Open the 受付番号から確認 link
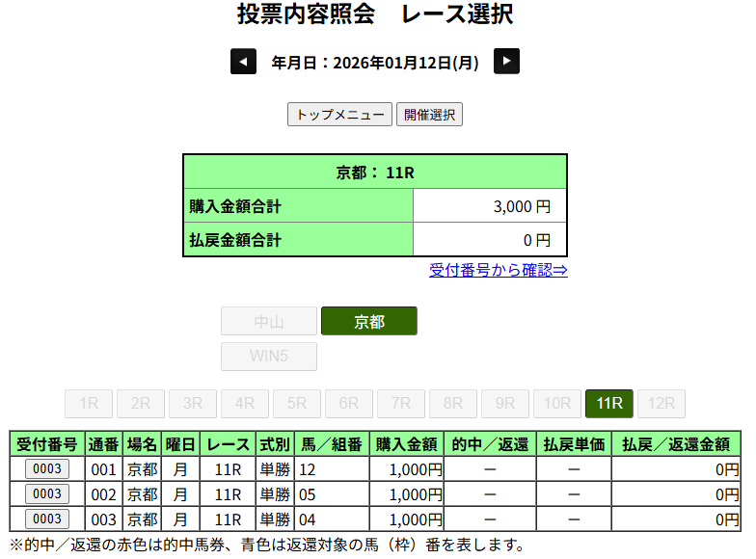This screenshot has height=559, width=756. [498, 270]
